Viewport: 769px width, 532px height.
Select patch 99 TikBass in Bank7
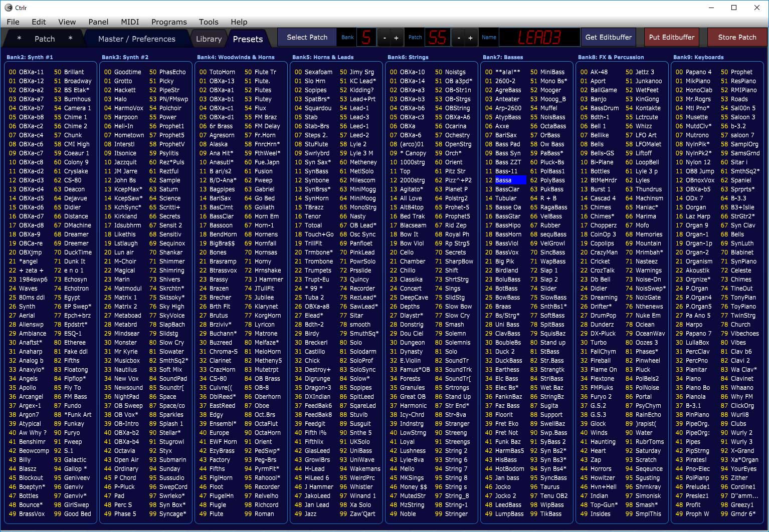click(x=546, y=514)
